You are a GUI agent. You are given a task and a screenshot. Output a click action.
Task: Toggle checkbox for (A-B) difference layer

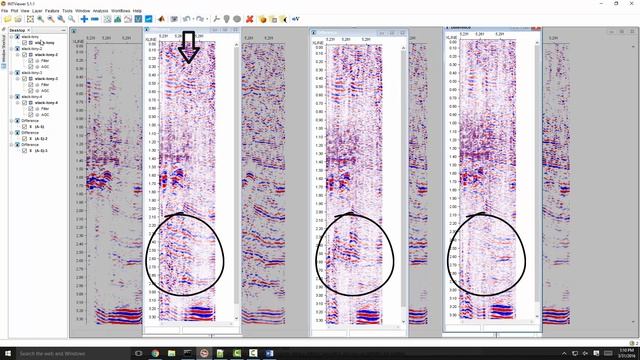point(24,127)
